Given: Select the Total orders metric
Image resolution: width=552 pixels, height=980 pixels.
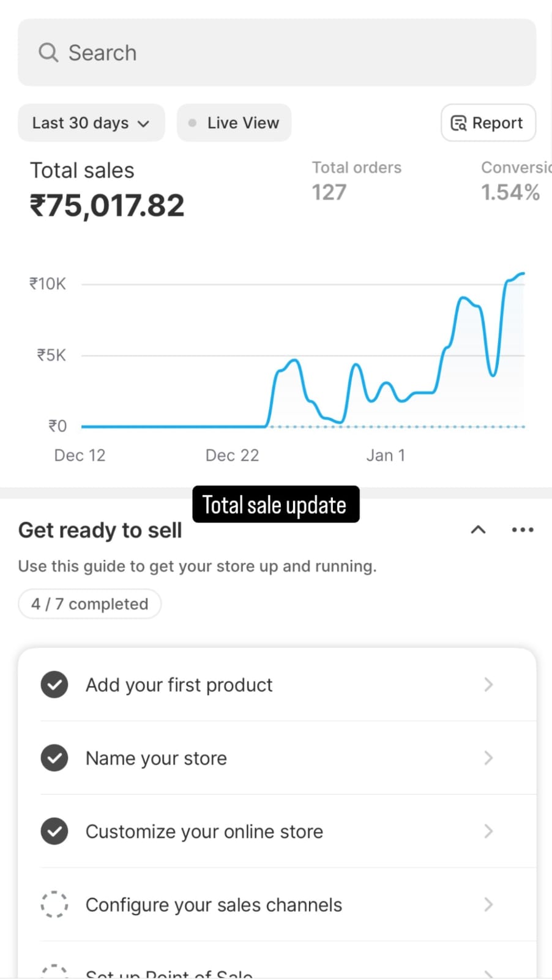Looking at the screenshot, I should tap(357, 181).
